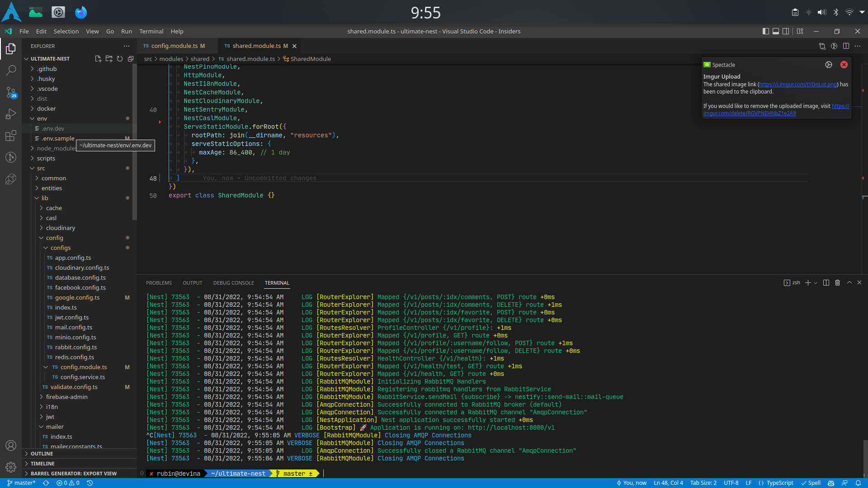Screen dimensions: 868x488
Task: Switch to the DEBUG CONSOLE tab
Action: 234,283
